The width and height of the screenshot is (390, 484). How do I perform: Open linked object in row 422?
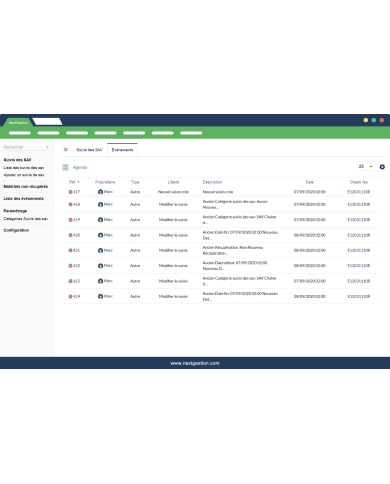(359, 266)
